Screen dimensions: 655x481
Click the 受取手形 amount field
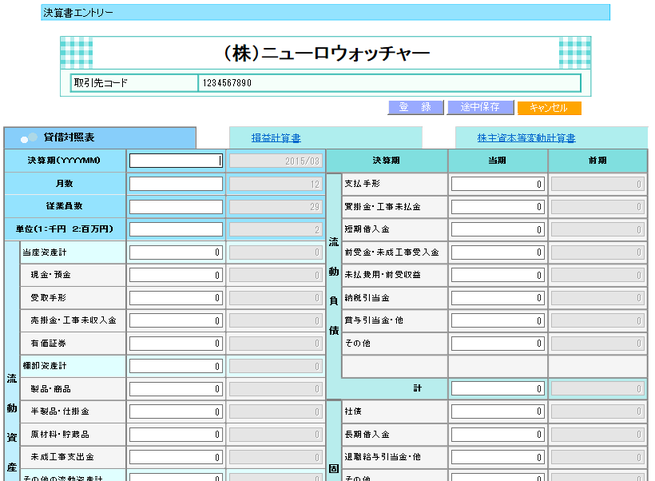click(x=176, y=298)
